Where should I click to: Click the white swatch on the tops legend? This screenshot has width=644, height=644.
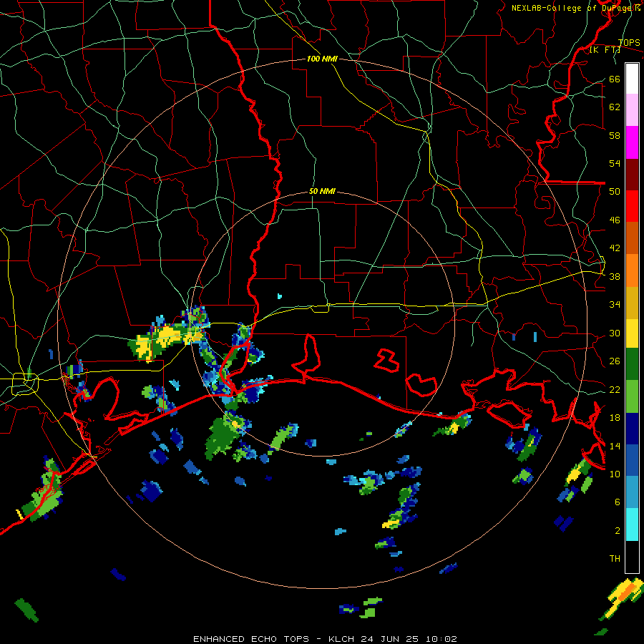coord(632,79)
